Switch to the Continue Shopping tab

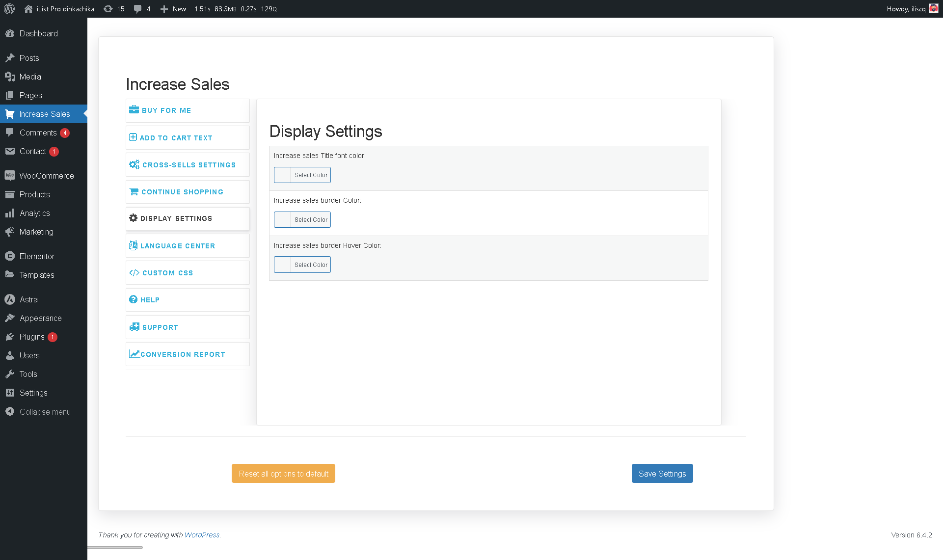(x=182, y=192)
